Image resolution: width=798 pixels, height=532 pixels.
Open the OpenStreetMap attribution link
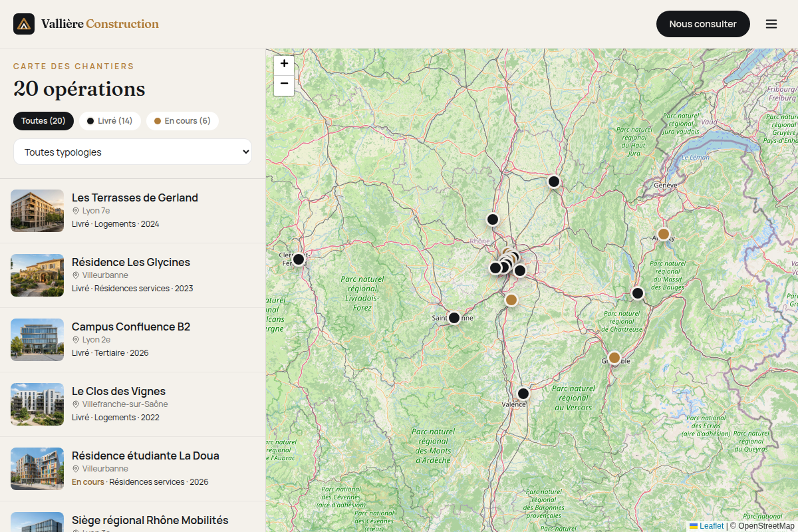coord(766,526)
